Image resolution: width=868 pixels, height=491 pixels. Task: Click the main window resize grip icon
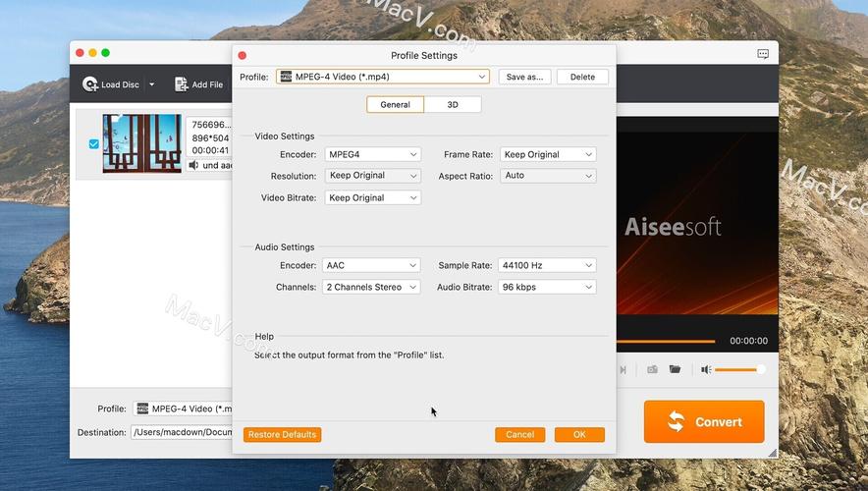click(x=773, y=453)
